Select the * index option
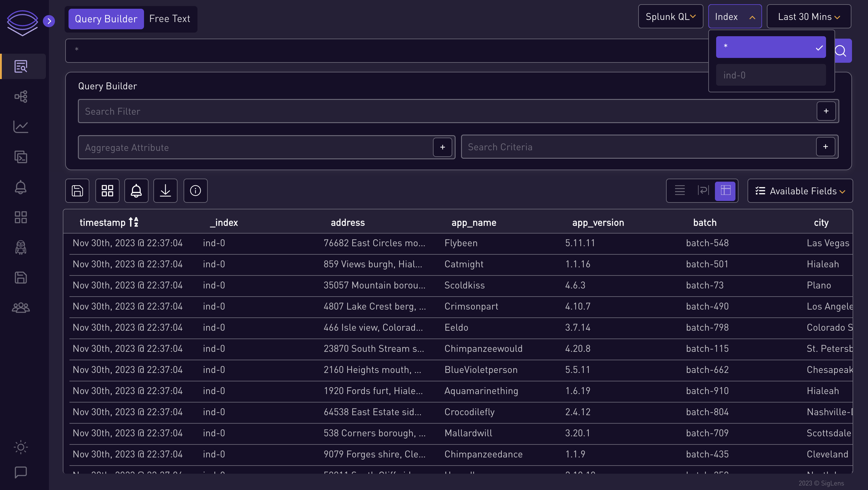This screenshot has width=868, height=490. pos(770,47)
